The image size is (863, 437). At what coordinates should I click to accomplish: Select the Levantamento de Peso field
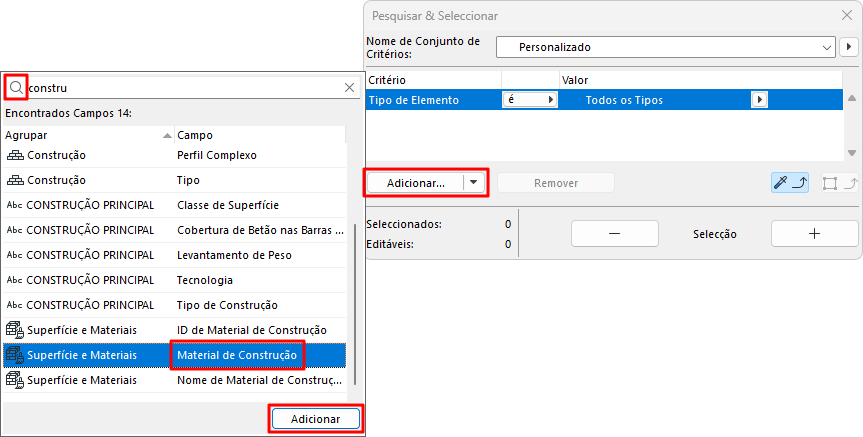tap(234, 255)
